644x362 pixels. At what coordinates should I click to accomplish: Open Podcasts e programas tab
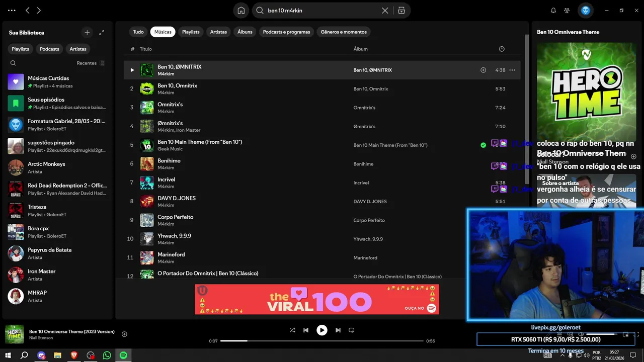[x=286, y=32]
